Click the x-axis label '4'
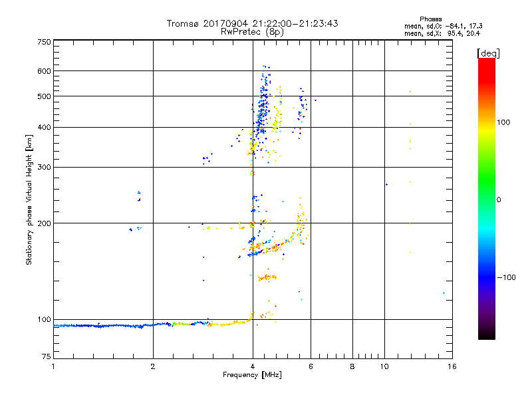 pyautogui.click(x=253, y=366)
